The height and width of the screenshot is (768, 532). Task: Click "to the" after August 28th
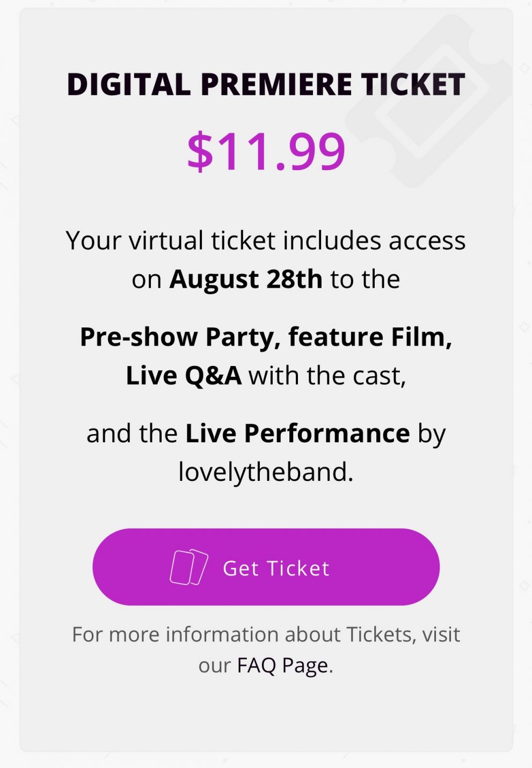pos(365,279)
